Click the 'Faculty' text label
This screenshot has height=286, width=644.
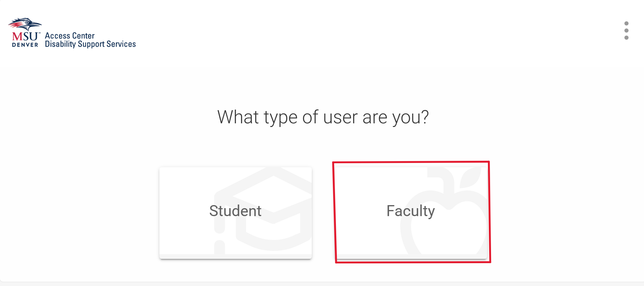point(411,211)
